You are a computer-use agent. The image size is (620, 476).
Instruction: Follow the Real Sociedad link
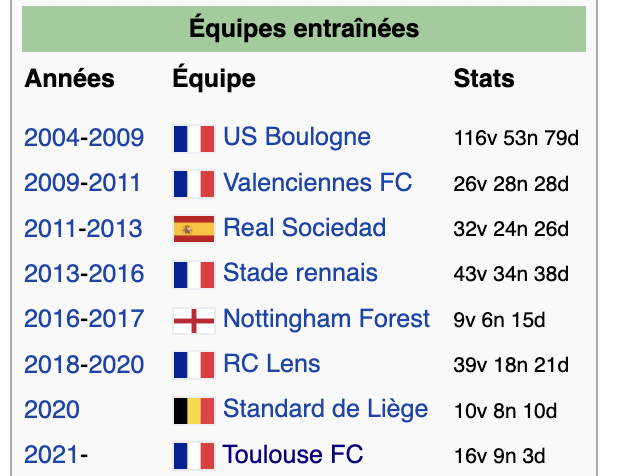click(304, 227)
